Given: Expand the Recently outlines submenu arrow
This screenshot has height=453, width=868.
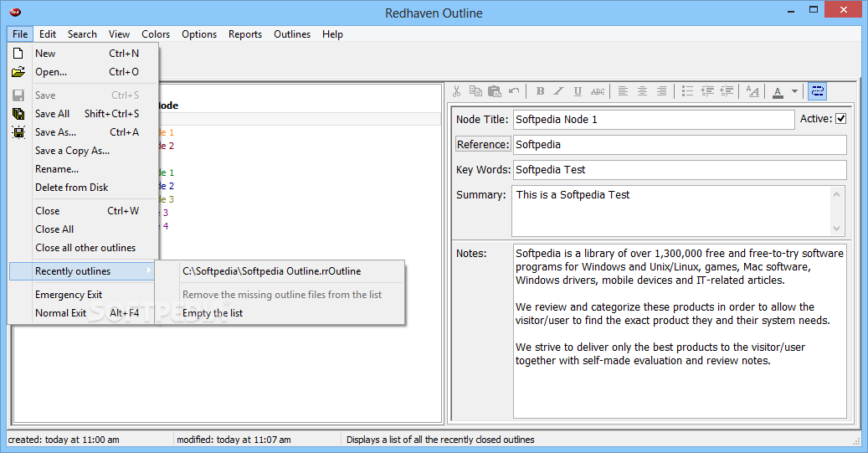Looking at the screenshot, I should [x=148, y=270].
